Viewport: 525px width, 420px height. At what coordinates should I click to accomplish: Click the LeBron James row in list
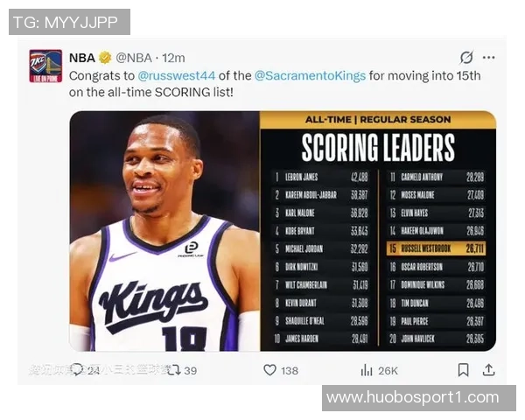(x=322, y=176)
